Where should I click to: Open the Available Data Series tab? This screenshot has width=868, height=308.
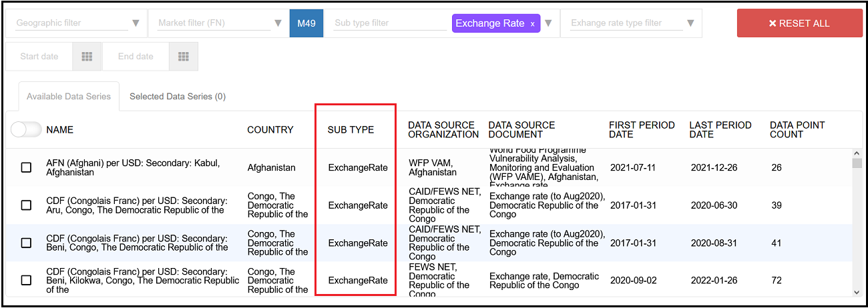(x=69, y=97)
